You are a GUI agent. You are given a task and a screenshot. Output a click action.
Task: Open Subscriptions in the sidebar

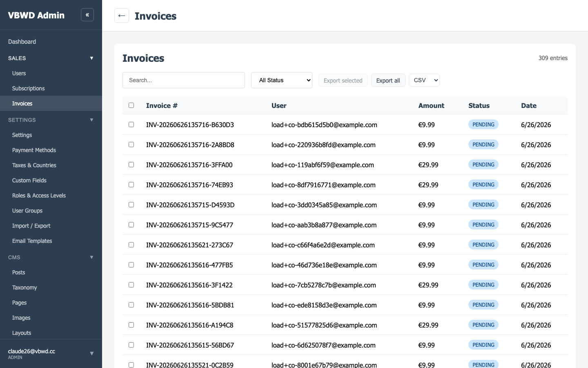[x=51, y=88]
